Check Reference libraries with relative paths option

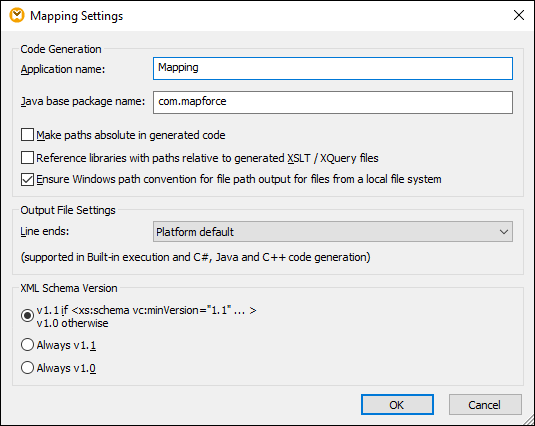(27, 158)
